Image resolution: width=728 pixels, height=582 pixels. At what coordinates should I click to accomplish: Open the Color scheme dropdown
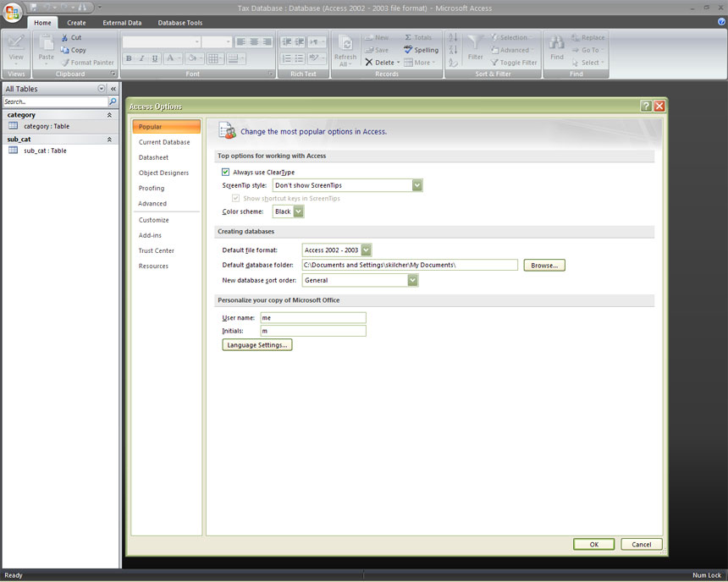click(299, 211)
